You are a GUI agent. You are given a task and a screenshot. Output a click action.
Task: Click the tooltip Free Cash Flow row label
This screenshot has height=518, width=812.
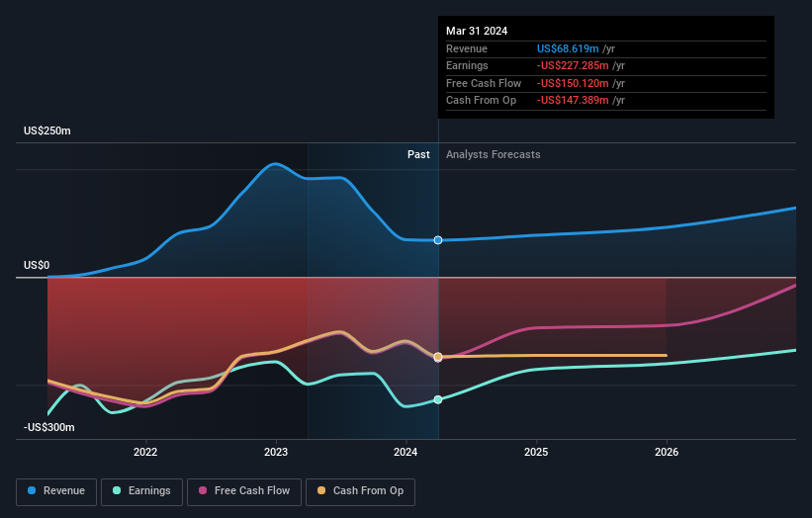484,83
